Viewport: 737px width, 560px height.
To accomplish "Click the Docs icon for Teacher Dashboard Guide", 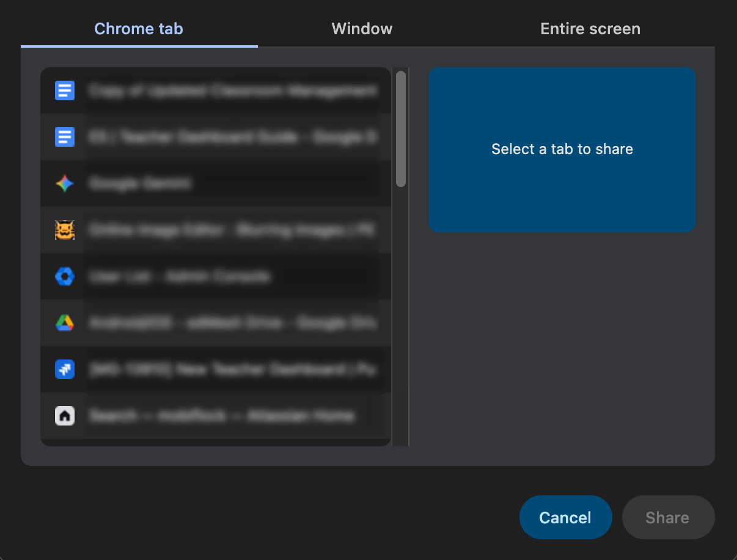I will point(65,137).
